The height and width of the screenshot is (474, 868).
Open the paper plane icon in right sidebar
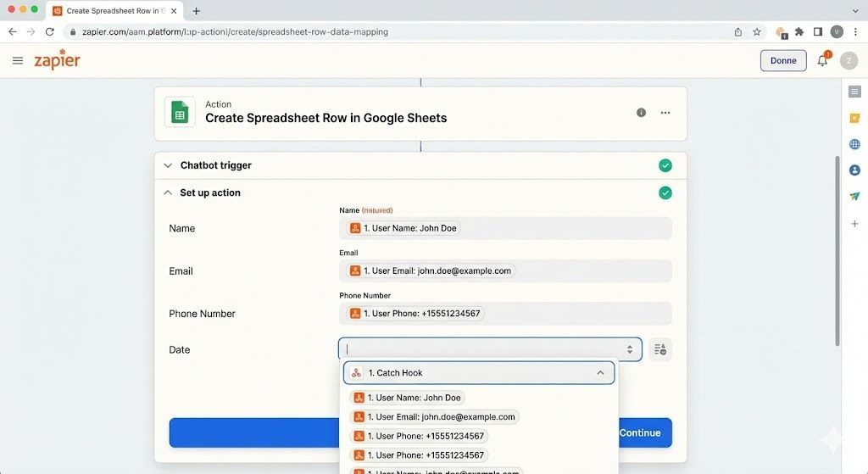(854, 196)
